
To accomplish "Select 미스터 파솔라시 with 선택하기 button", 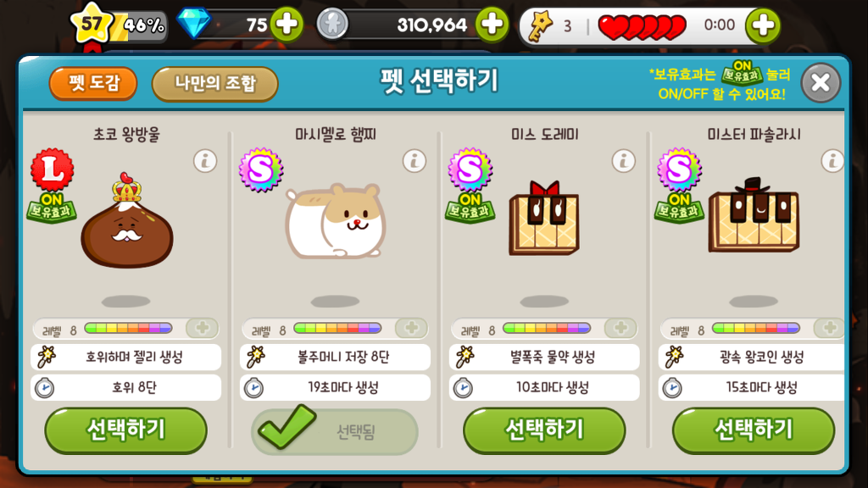I will click(754, 430).
